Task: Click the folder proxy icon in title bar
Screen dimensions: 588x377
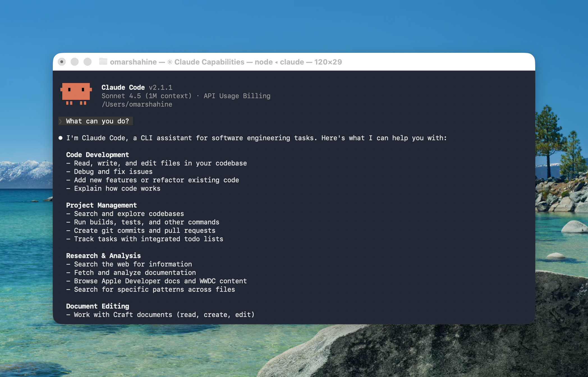Action: tap(103, 61)
